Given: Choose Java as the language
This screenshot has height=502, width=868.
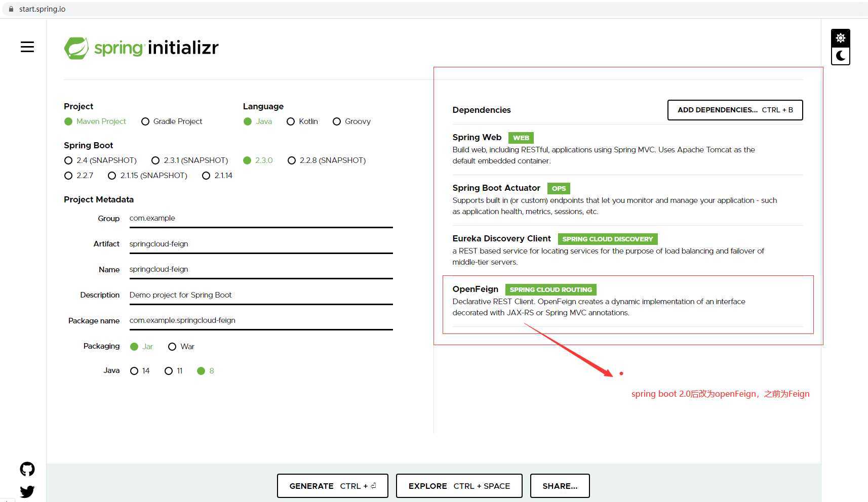Looking at the screenshot, I should coord(258,121).
